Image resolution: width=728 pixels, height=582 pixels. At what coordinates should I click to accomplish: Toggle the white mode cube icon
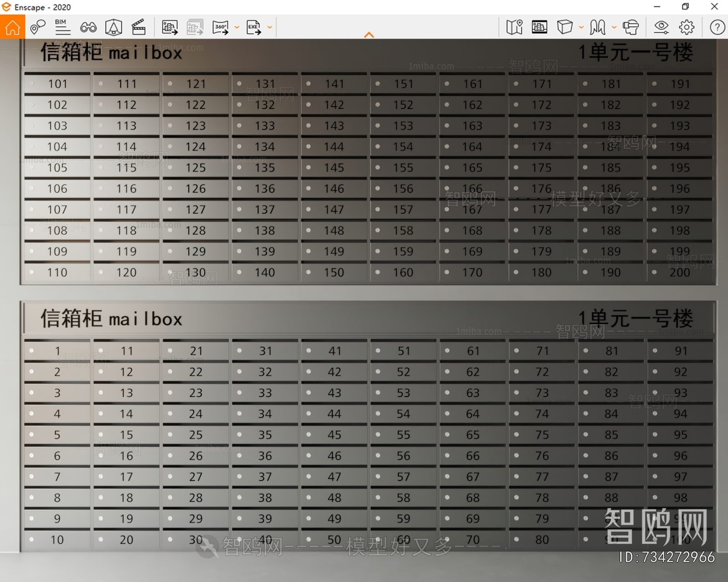[x=565, y=27]
